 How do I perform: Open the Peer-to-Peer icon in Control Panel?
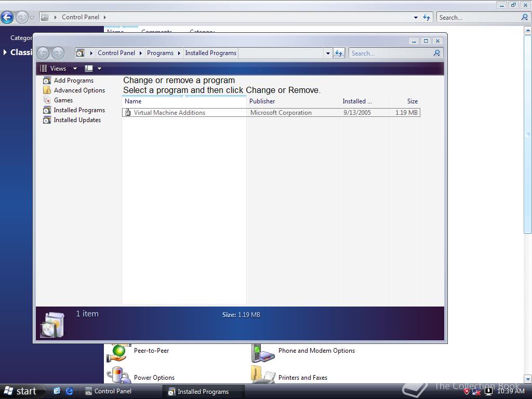119,353
